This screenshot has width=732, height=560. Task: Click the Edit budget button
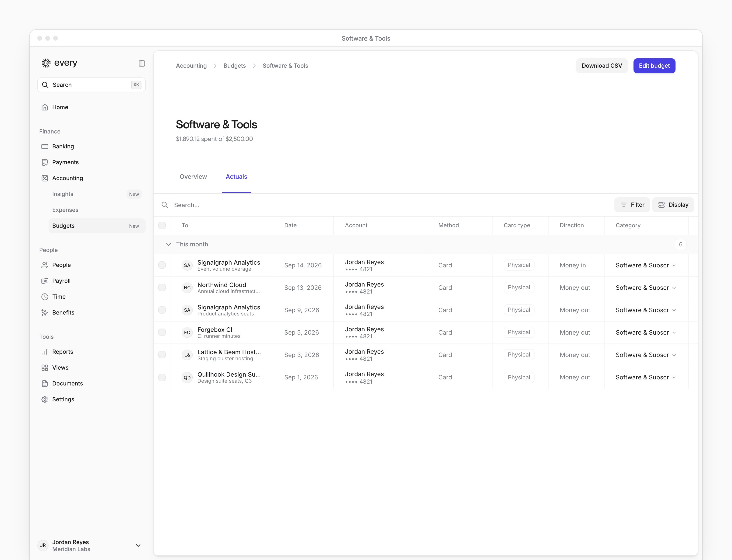click(x=654, y=66)
